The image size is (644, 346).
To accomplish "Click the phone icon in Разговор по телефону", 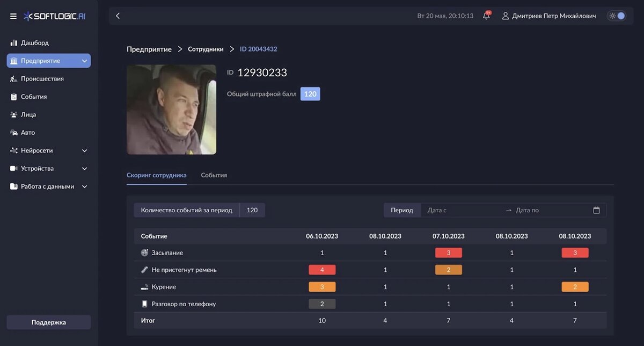I will (144, 304).
